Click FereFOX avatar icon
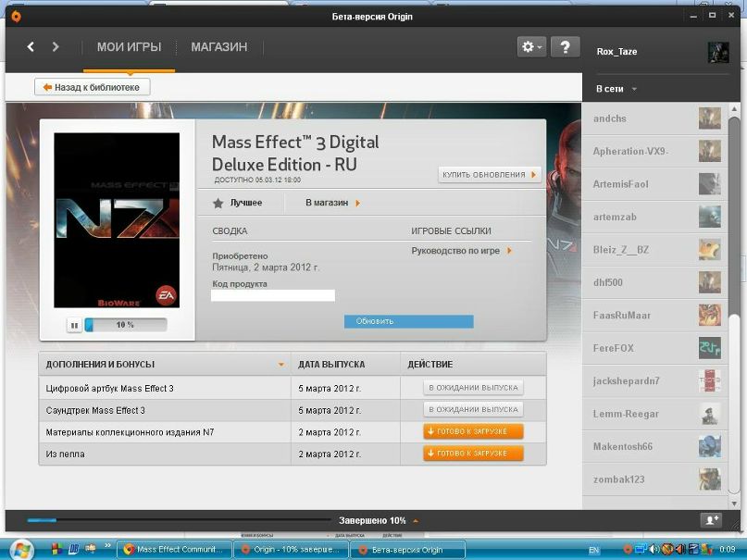The height and width of the screenshot is (560, 747). [709, 348]
